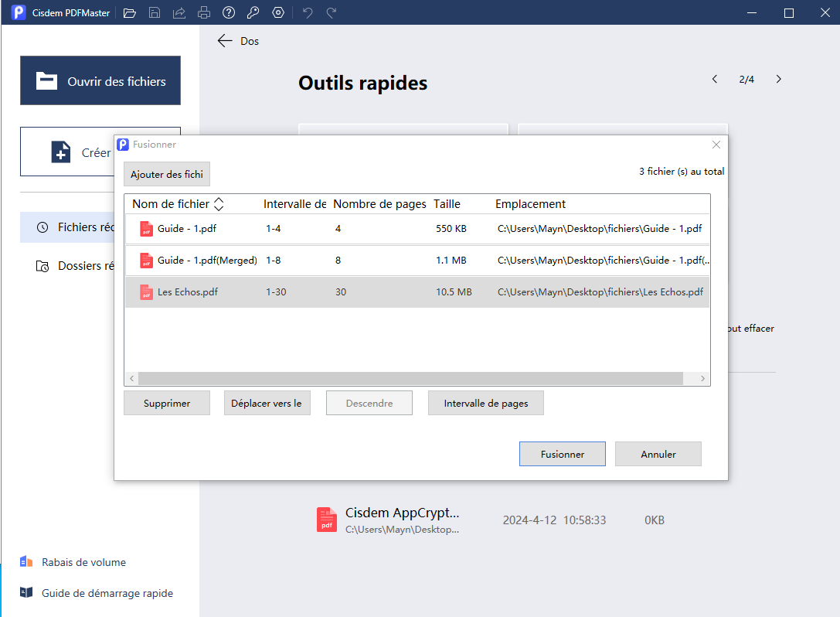This screenshot has height=617, width=840.
Task: Click the share icon in the title bar
Action: 179,13
